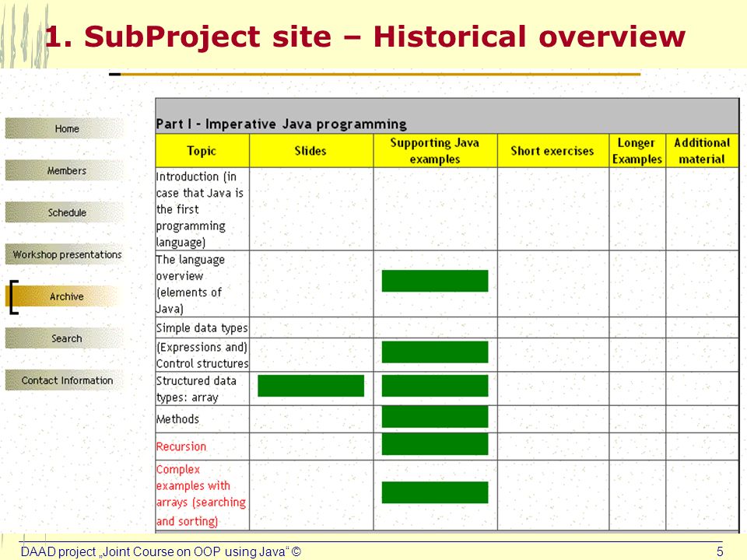Click green Java examples bar for Control structures

(x=435, y=352)
